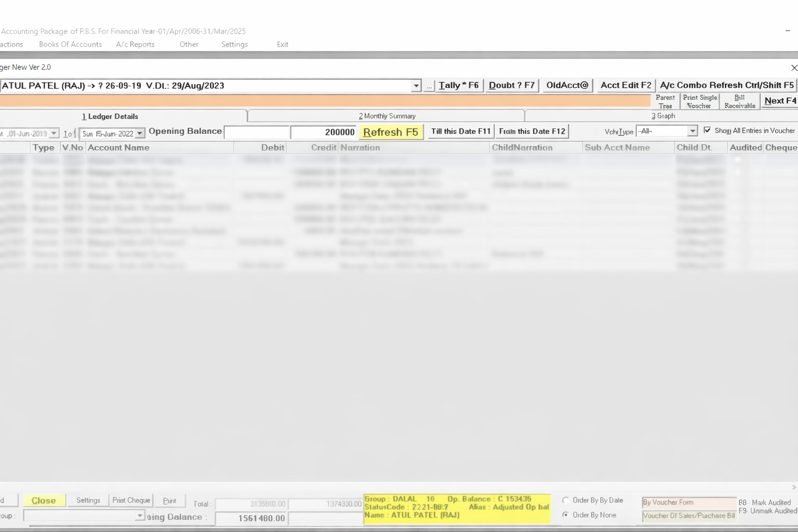Switch to the Monthly Summary tab

coord(387,116)
